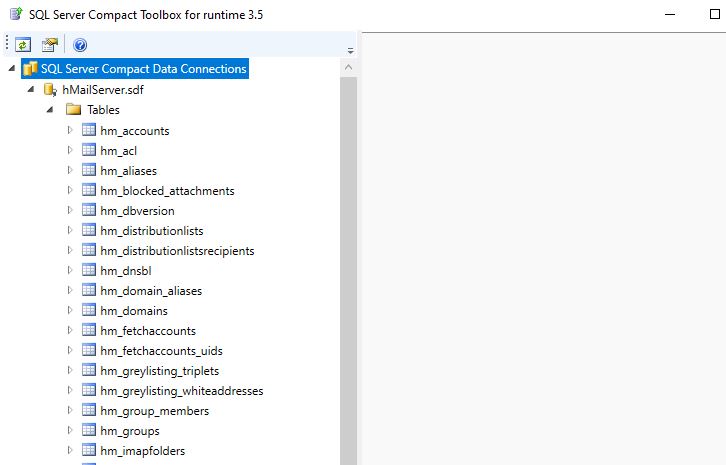Click the hMailServer.sdf database icon

[50, 89]
